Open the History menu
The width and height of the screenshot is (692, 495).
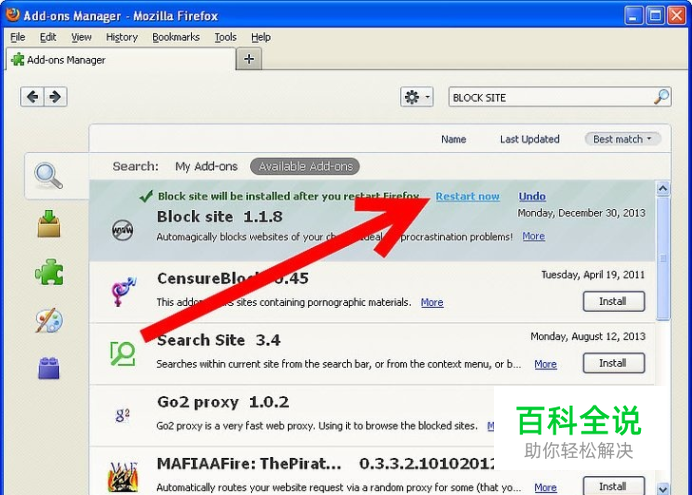click(122, 37)
